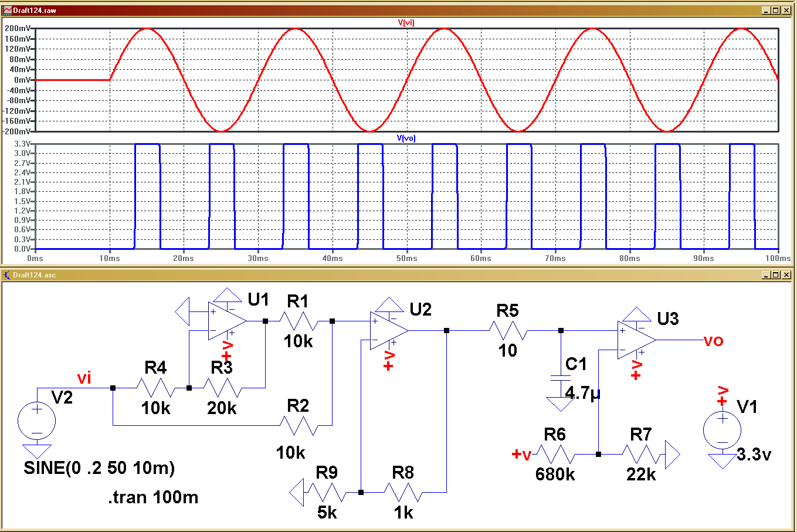Viewport: 797px width, 532px height.
Task: Click 200mV axis label on upper plot
Action: point(18,28)
